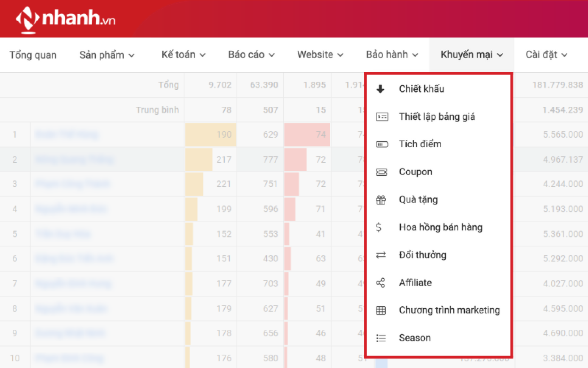The width and height of the screenshot is (588, 368).
Task: Click the swap arrows icon for Đổi thưởng
Action: (x=381, y=255)
